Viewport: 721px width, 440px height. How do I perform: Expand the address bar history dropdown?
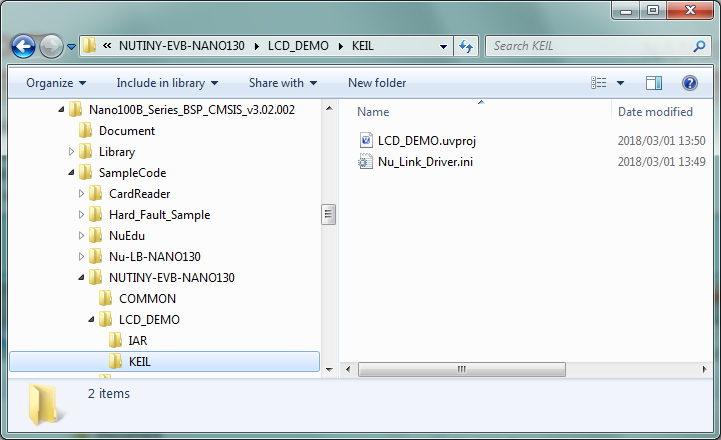[x=444, y=46]
